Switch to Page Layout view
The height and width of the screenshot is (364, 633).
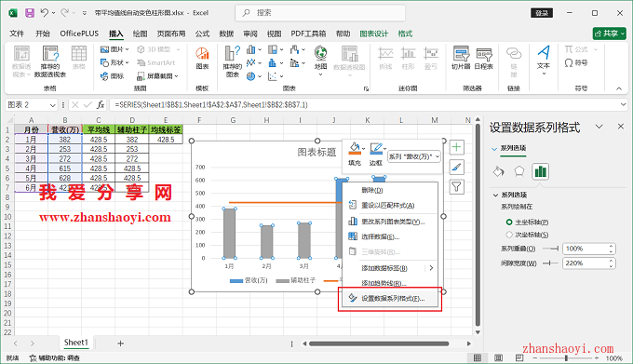[499, 357]
